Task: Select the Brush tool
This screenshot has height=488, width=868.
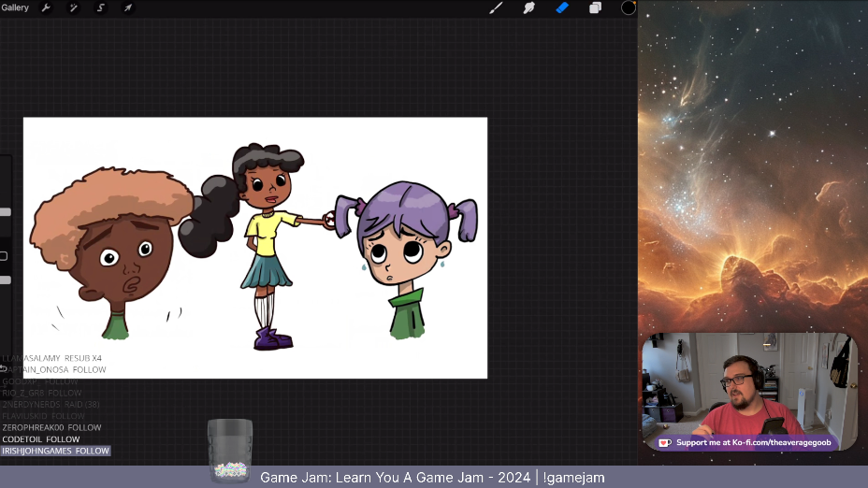Action: pos(497,8)
